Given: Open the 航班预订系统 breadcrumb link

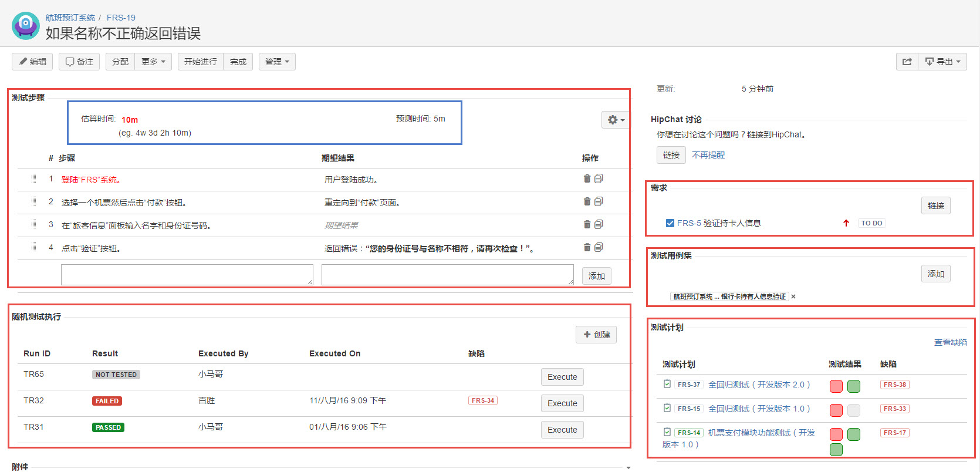Looking at the screenshot, I should 70,18.
